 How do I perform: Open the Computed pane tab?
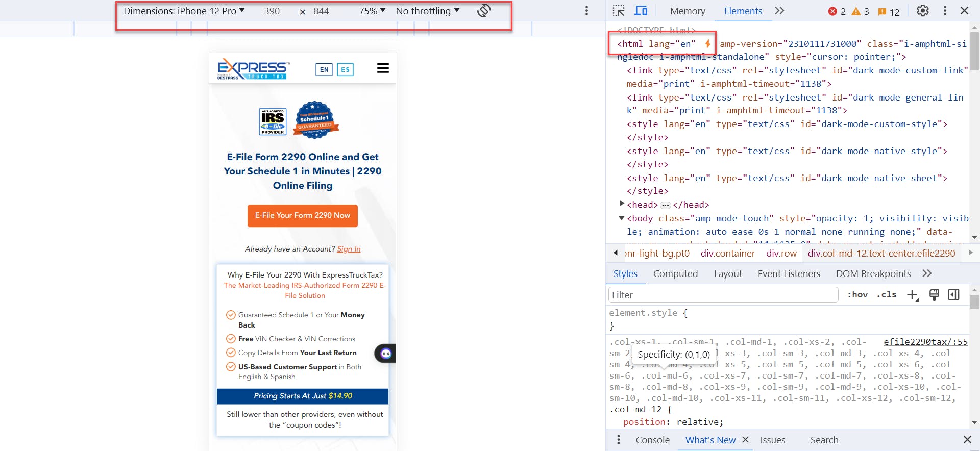[675, 274]
